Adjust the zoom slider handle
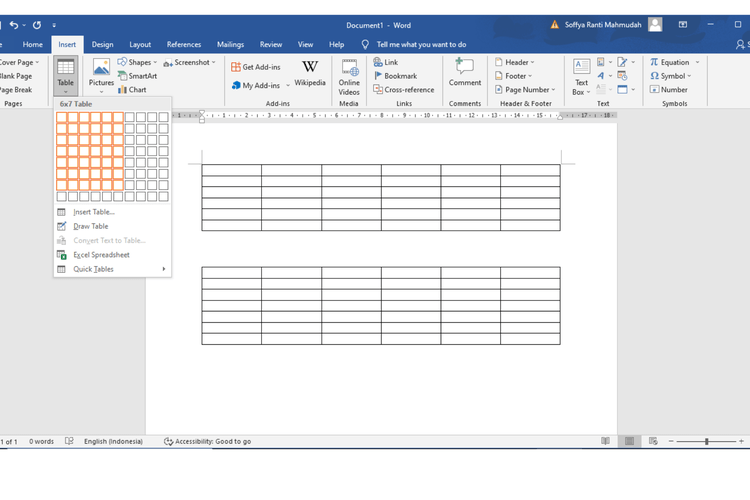The image size is (750, 500). coord(706,441)
